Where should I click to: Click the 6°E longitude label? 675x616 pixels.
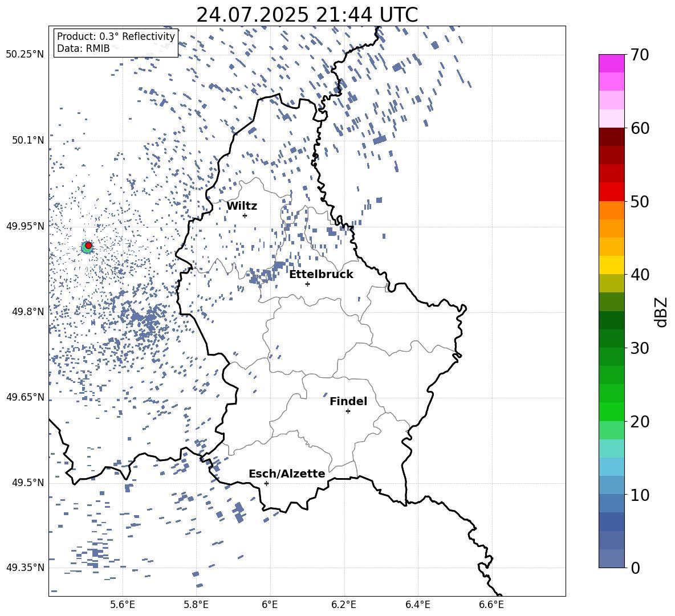[270, 605]
